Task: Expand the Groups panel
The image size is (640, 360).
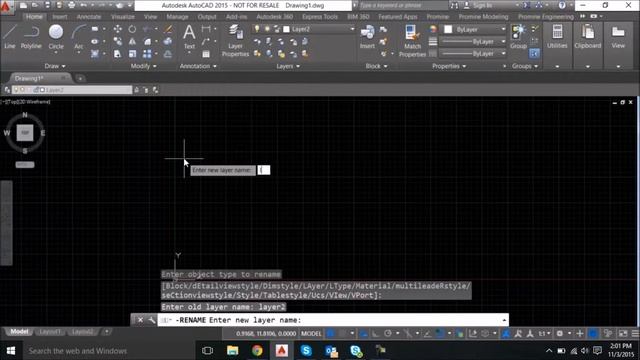Action: pos(525,66)
